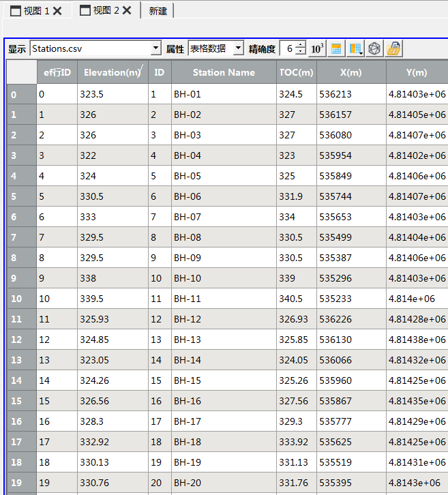Click the TOC cell 325.26
The height and width of the screenshot is (495, 448).
[x=297, y=380]
